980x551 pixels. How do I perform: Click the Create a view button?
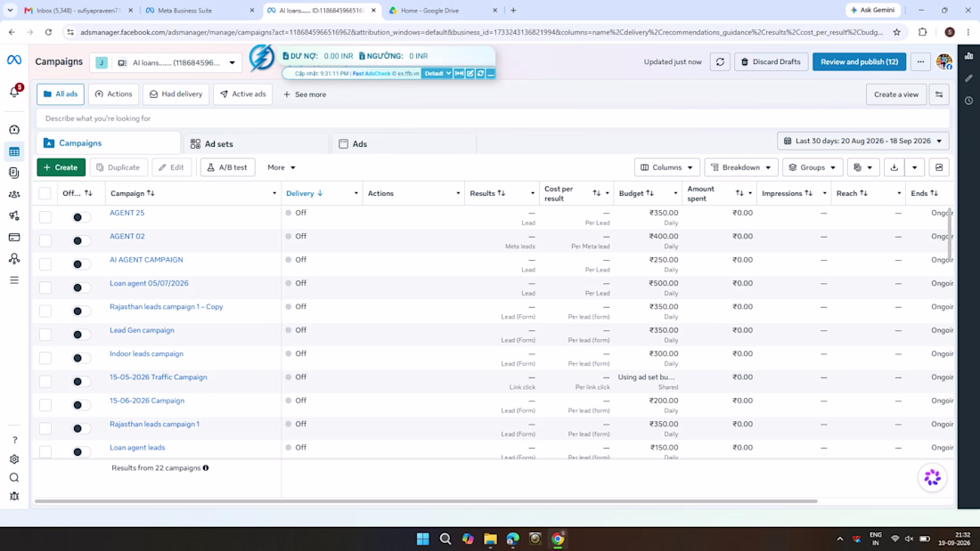pos(895,94)
